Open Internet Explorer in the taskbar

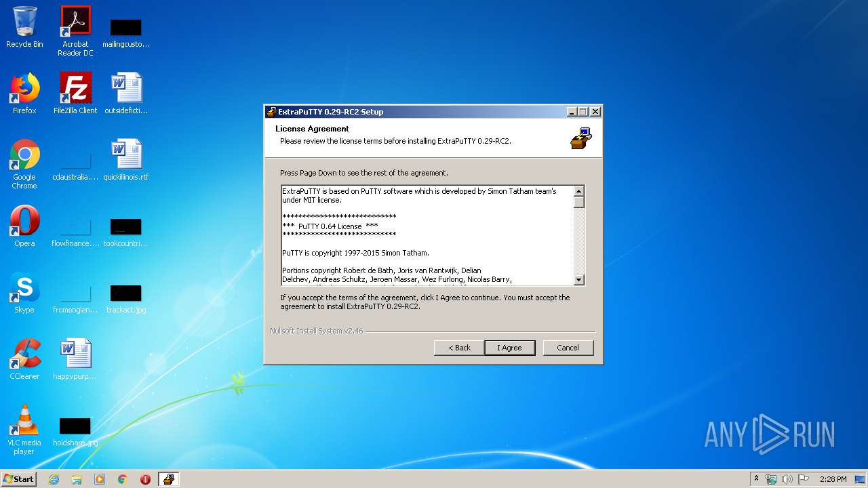click(54, 479)
